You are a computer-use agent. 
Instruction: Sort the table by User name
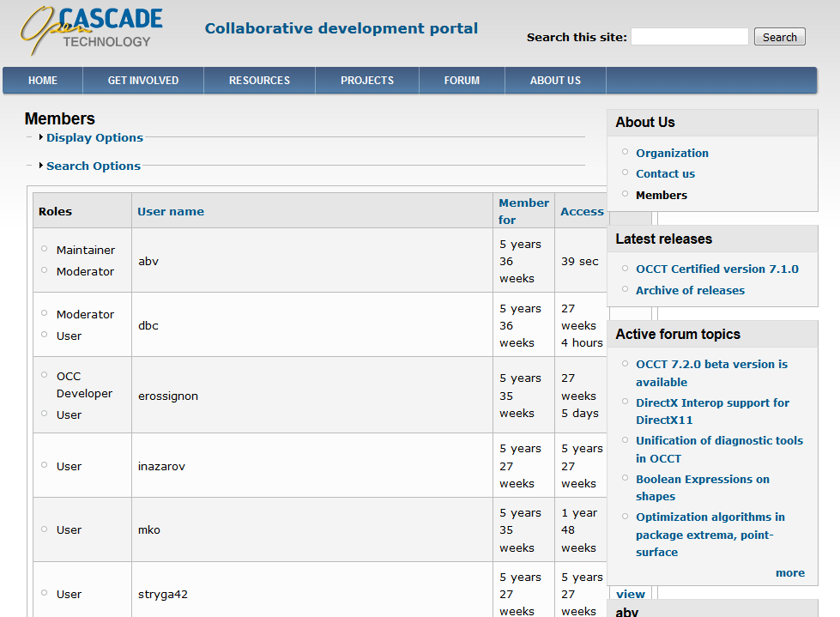click(x=171, y=211)
